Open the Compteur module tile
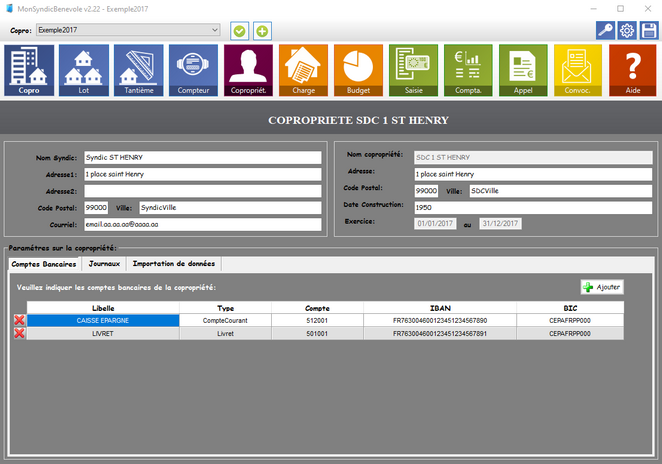The image size is (662, 464). (x=194, y=70)
